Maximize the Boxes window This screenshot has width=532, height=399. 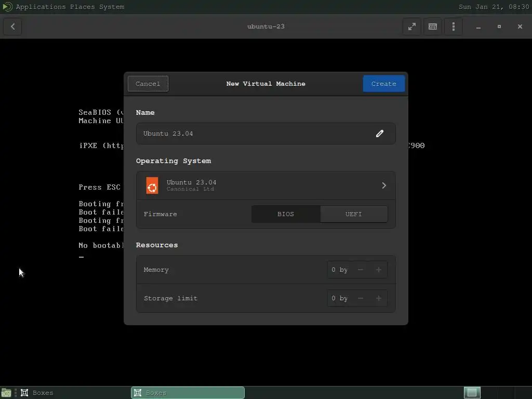point(499,26)
